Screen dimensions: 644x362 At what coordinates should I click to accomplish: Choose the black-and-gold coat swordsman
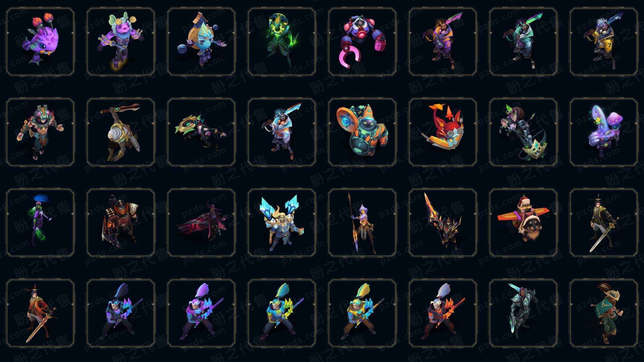[x=604, y=223]
